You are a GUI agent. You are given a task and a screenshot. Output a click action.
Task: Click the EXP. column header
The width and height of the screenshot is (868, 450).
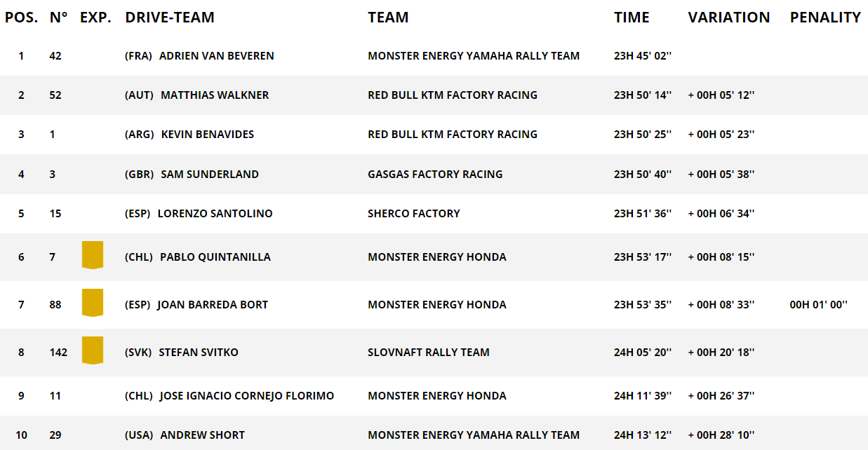click(x=95, y=18)
